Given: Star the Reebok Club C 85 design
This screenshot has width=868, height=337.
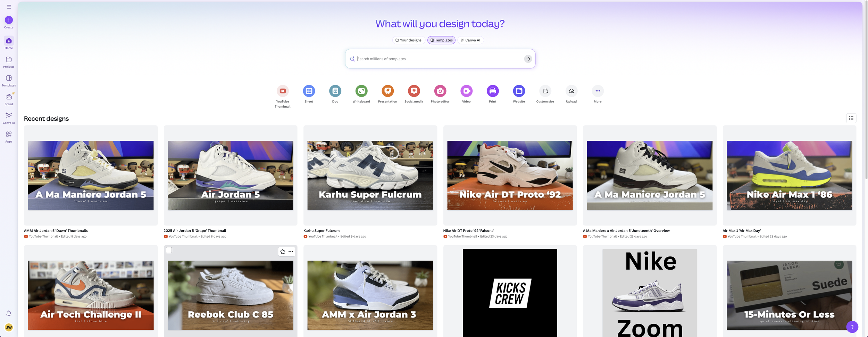Looking at the screenshot, I should 283,252.
